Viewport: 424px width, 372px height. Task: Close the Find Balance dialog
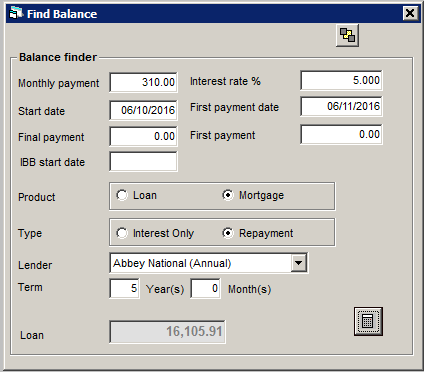click(x=410, y=13)
